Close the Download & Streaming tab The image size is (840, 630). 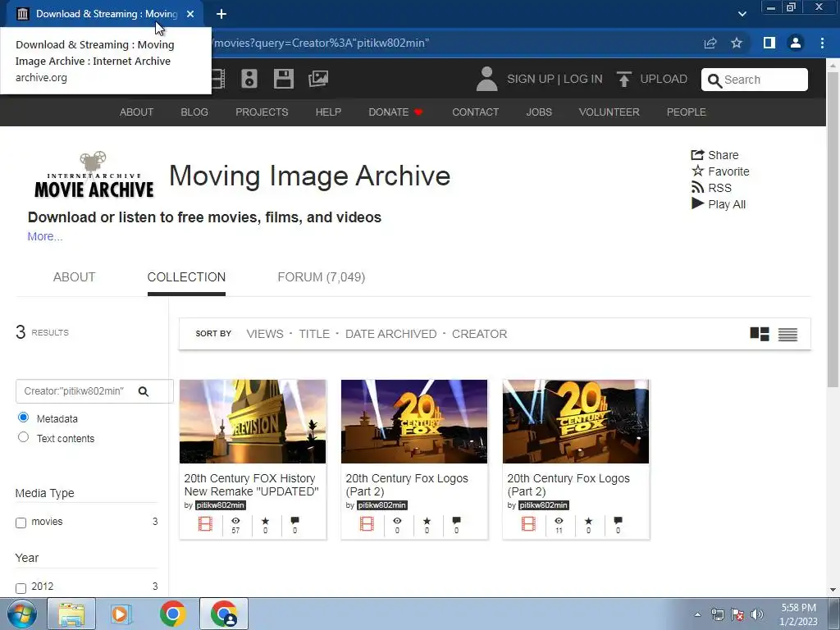[x=190, y=14]
